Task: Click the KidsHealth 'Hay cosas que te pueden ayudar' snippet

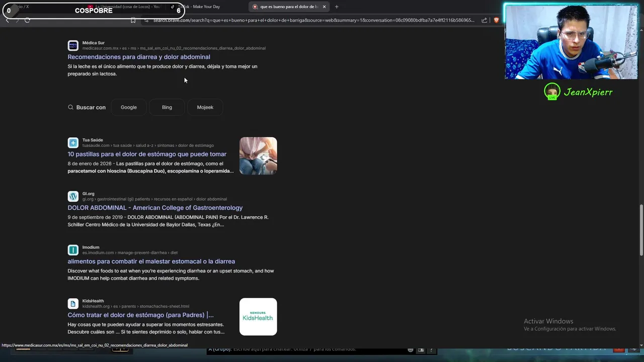Action: [146, 328]
